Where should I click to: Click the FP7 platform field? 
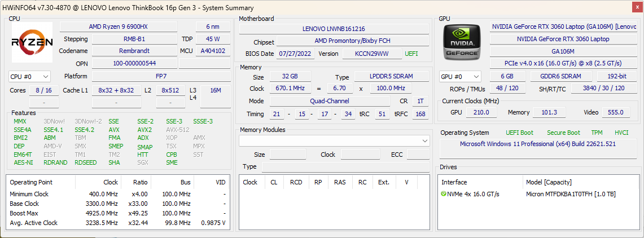[161, 76]
